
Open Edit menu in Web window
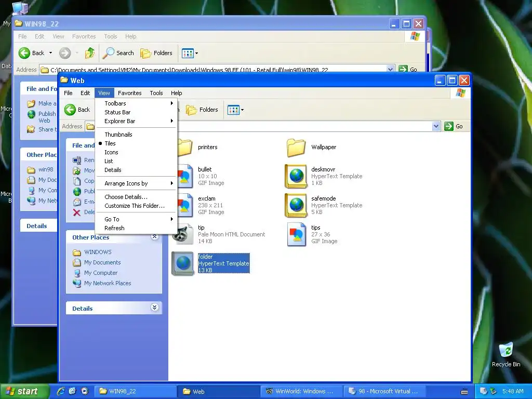(x=85, y=93)
